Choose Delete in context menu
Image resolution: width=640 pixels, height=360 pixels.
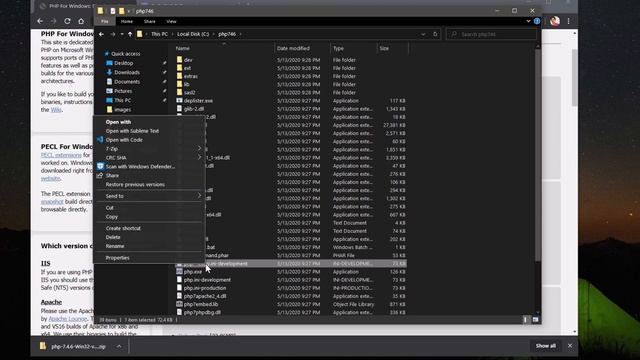pos(113,238)
